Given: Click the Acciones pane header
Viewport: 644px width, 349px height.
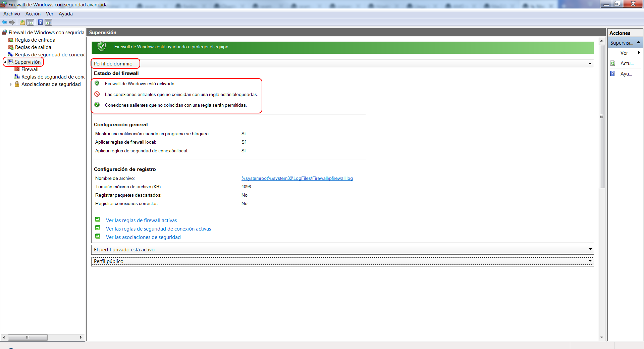Looking at the screenshot, I should click(625, 33).
